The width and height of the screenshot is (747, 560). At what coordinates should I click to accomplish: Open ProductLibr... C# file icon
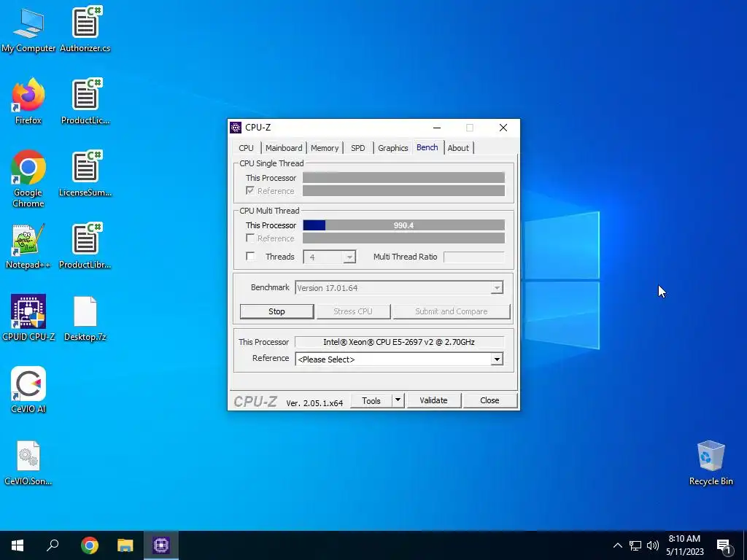(x=85, y=246)
